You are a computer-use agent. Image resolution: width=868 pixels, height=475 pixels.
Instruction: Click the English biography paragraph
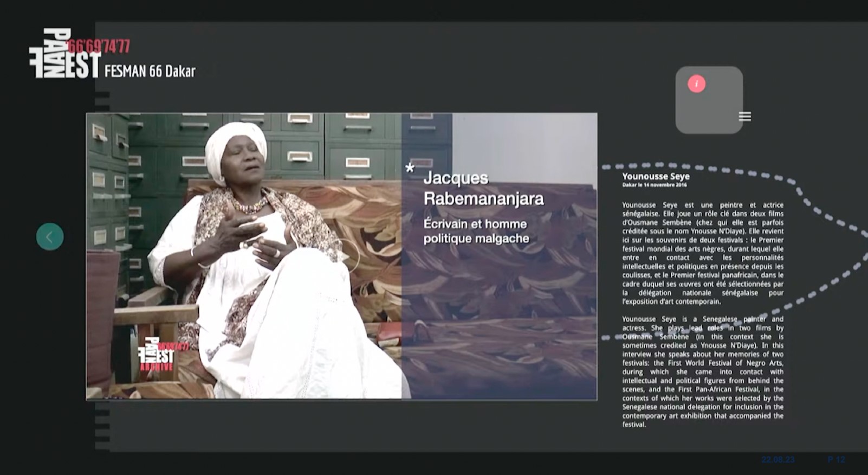coord(702,371)
